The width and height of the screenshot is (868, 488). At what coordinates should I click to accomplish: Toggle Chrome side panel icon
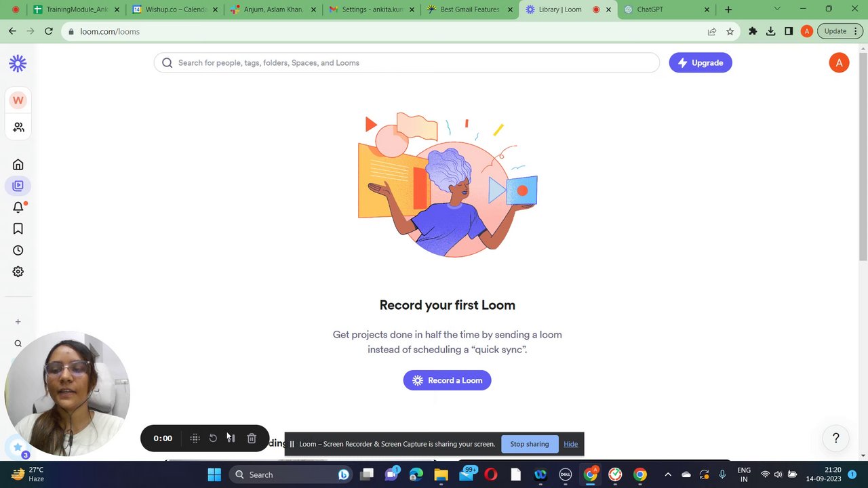(789, 31)
